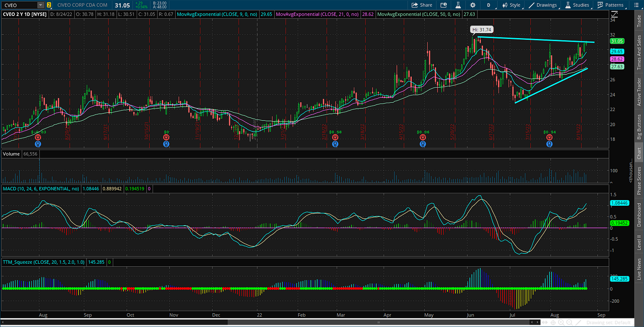
Task: Click the blue lightbulb icon below $0
Action: click(x=166, y=144)
